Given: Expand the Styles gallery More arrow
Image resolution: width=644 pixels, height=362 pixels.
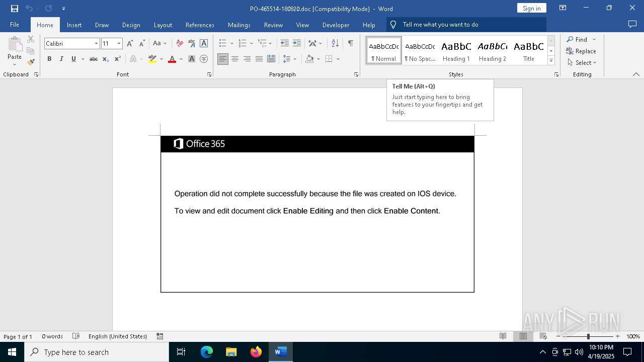Looking at the screenshot, I should point(551,61).
